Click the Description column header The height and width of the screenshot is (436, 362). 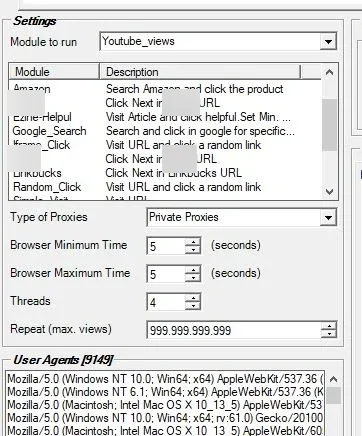coord(200,72)
